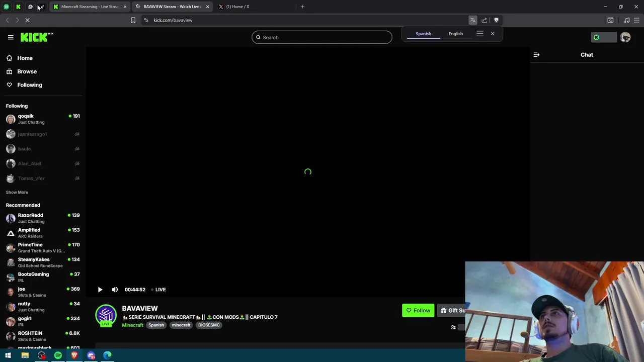The image size is (644, 362).
Task: Click the Kick search box
Action: click(322, 37)
